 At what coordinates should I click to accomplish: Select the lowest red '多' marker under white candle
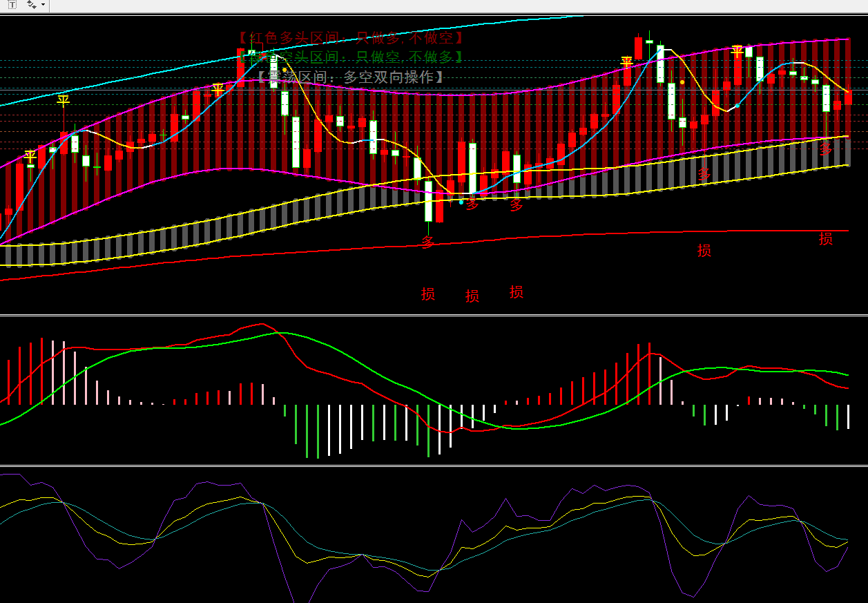coord(428,242)
